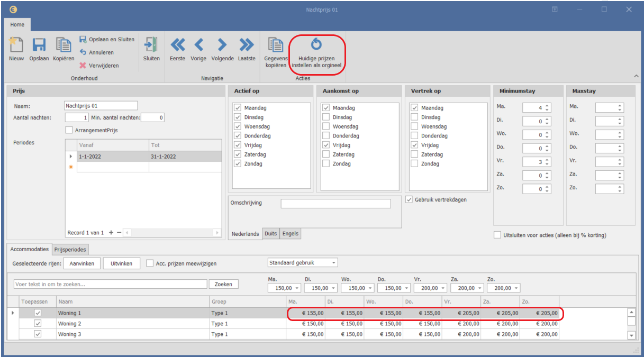Click the Naam field Nachtprijs 01
Viewport: 644px width, 357px height.
tap(101, 106)
